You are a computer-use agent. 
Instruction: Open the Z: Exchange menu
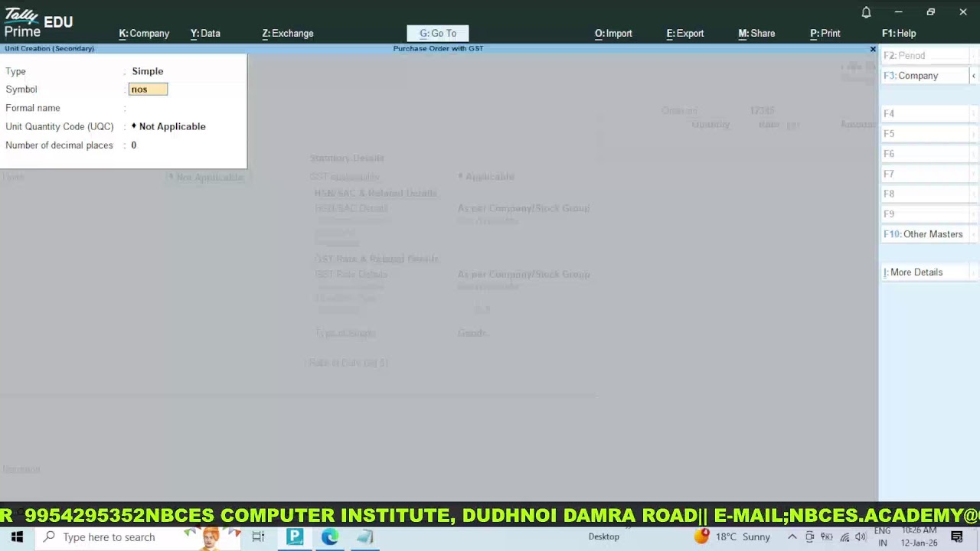coord(288,33)
